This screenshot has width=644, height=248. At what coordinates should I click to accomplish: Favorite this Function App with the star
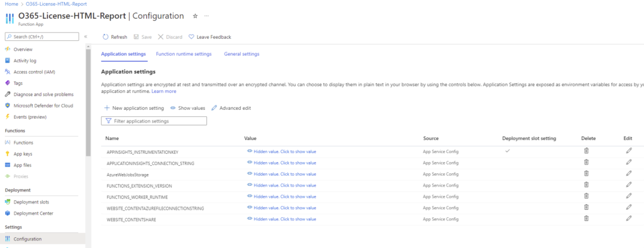[195, 16]
